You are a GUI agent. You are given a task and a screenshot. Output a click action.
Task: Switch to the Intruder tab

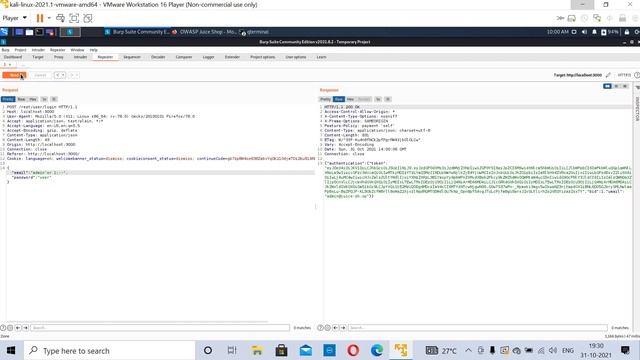tap(80, 57)
